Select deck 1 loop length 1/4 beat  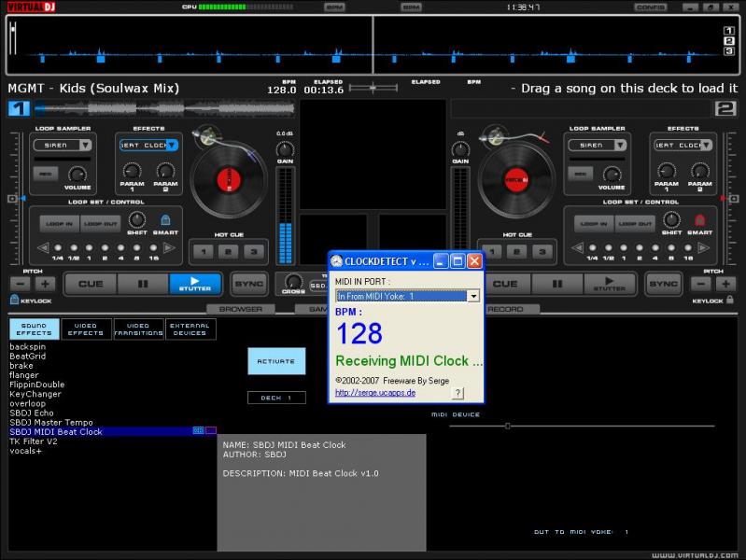click(x=58, y=248)
